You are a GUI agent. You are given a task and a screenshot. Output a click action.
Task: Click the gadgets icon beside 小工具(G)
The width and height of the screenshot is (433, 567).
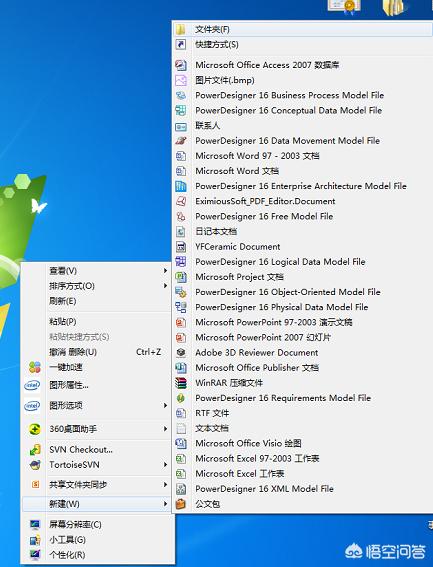coord(35,540)
